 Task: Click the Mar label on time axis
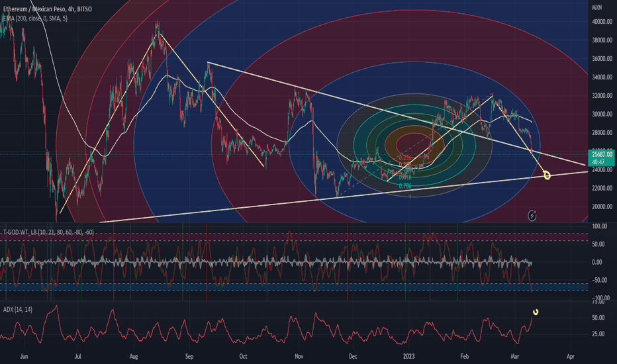[x=514, y=357]
